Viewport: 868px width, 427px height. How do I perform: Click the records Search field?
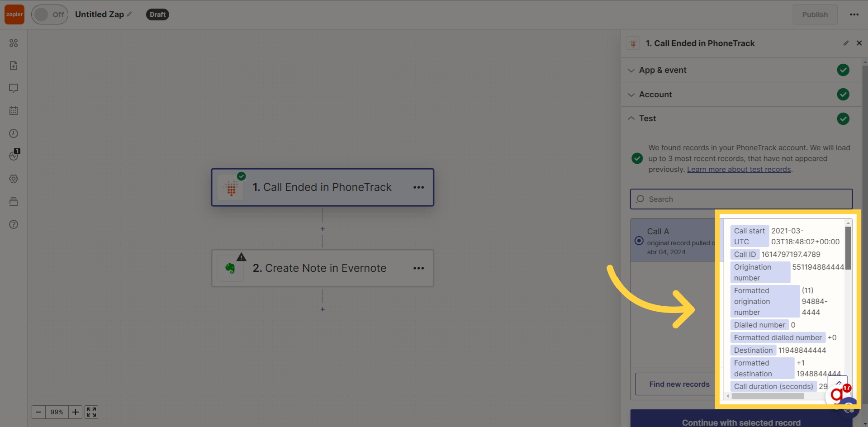pos(741,199)
